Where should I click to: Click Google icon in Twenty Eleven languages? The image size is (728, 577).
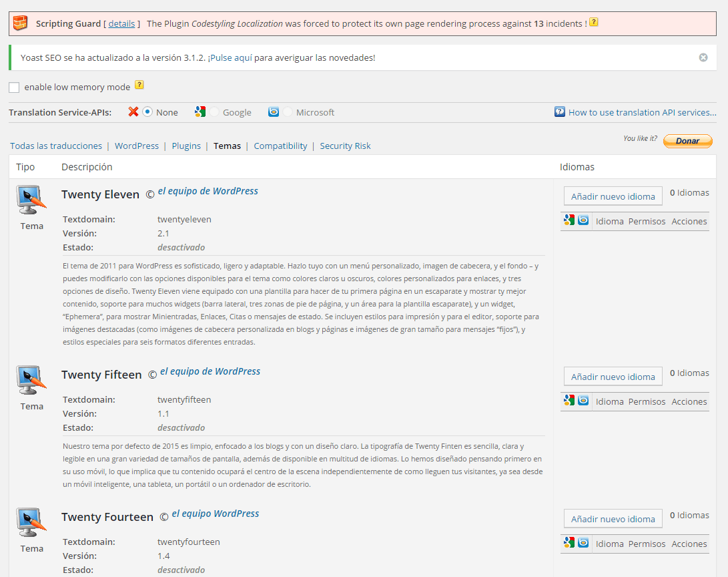[x=569, y=220]
